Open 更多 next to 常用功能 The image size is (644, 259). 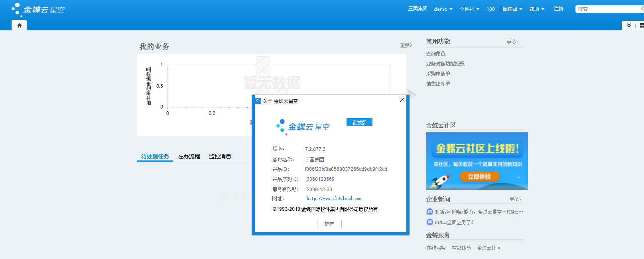click(512, 42)
